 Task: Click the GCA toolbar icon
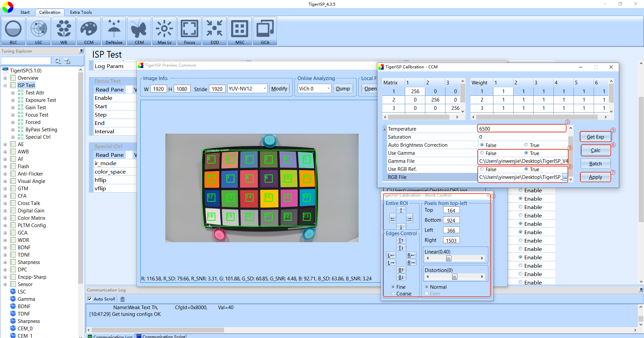click(x=265, y=31)
